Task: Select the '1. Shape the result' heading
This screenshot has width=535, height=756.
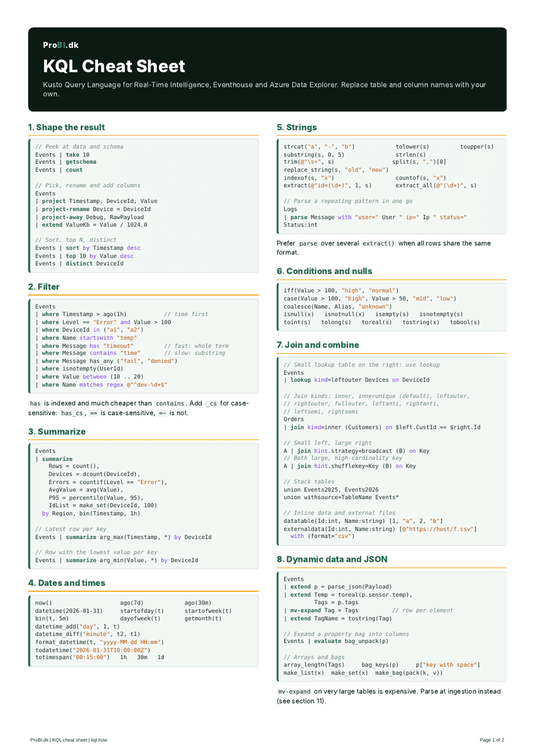Action: click(x=67, y=127)
